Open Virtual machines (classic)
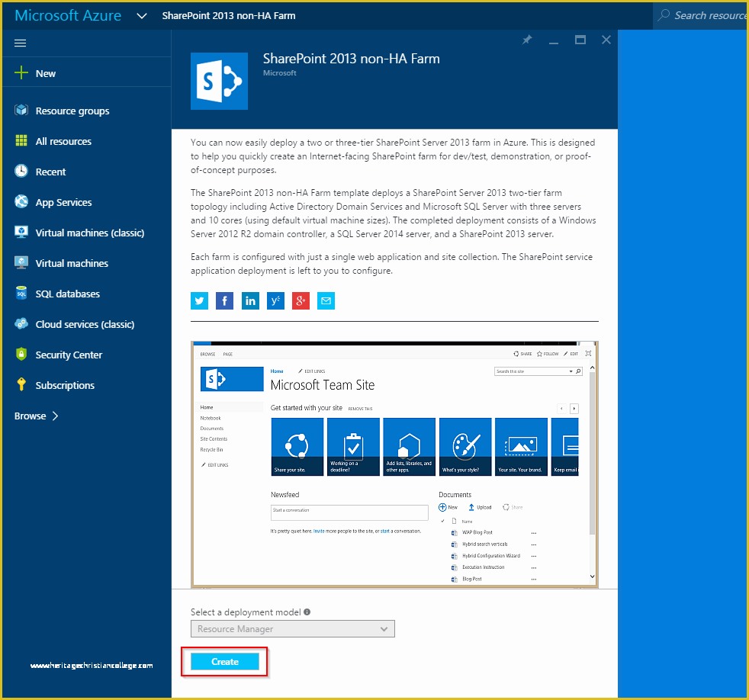 90,233
